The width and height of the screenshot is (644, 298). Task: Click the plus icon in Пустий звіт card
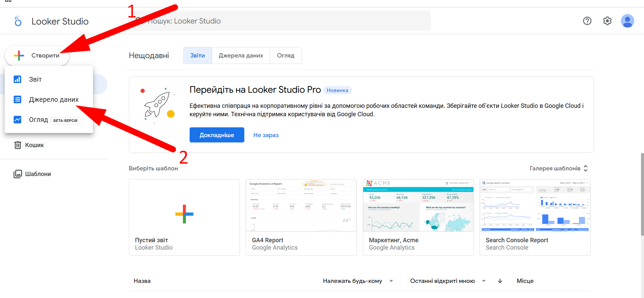pyautogui.click(x=184, y=214)
